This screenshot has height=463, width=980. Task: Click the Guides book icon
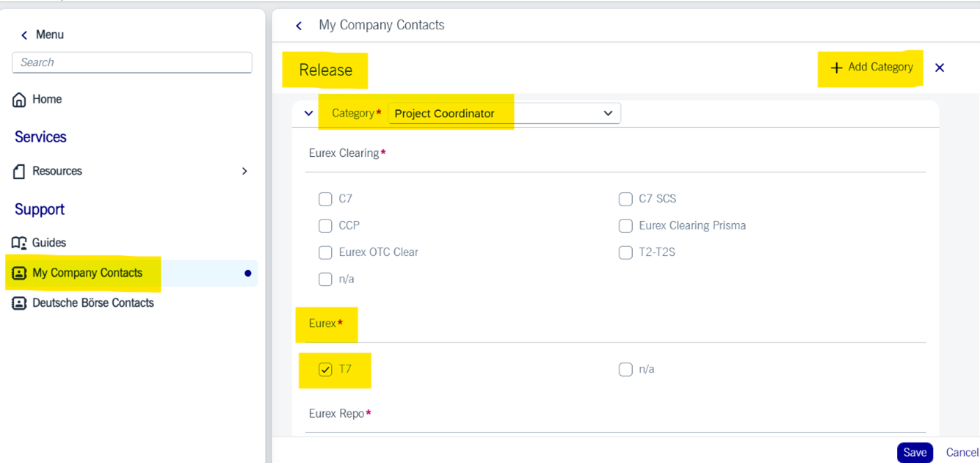19,243
